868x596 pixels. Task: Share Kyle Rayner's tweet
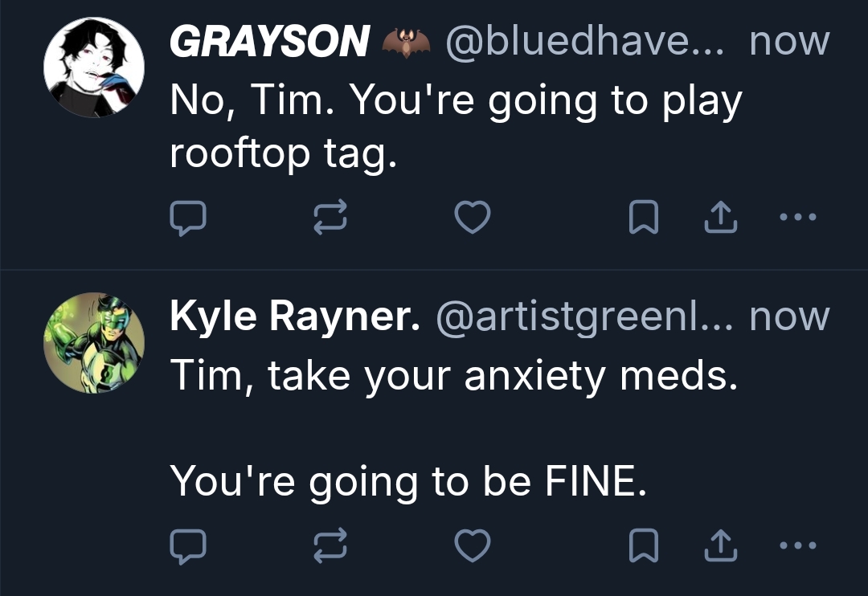[720, 546]
